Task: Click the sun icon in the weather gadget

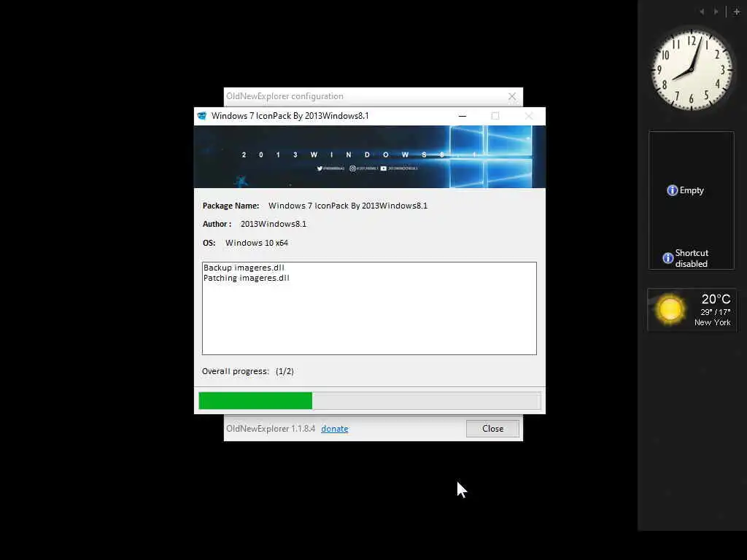Action: click(670, 309)
